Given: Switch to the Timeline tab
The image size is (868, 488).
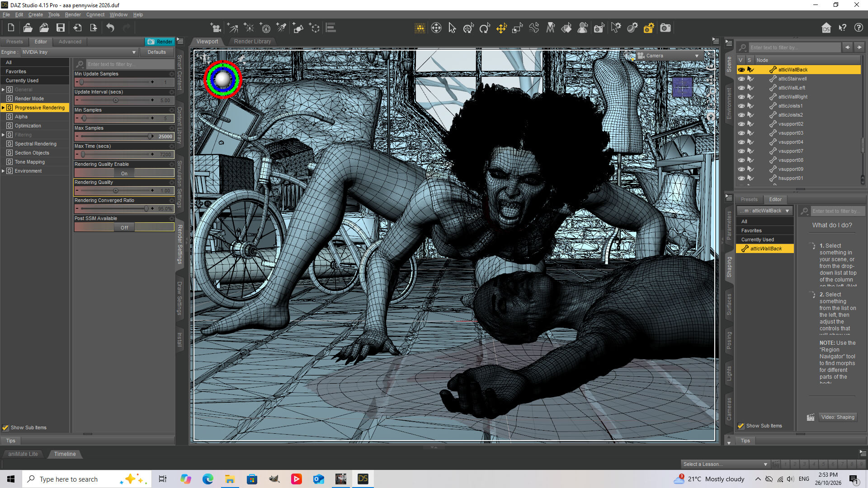Looking at the screenshot, I should (65, 454).
